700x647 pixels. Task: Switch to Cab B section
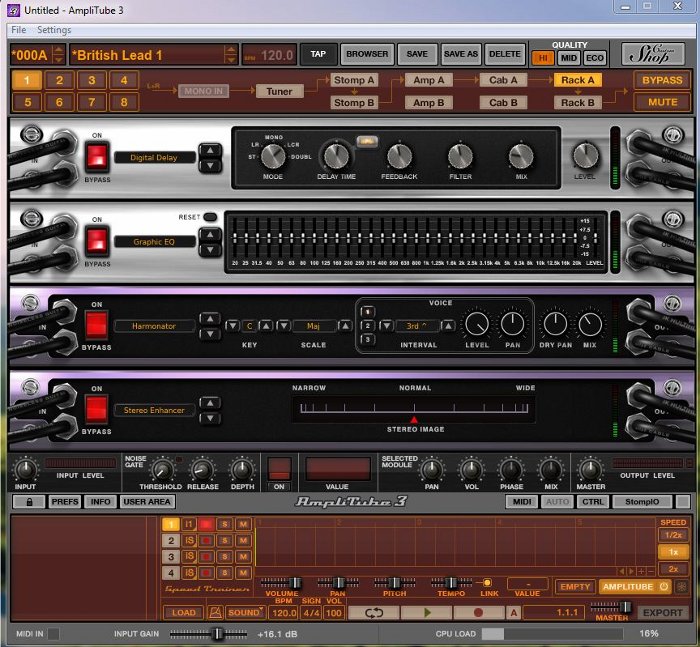[x=503, y=102]
